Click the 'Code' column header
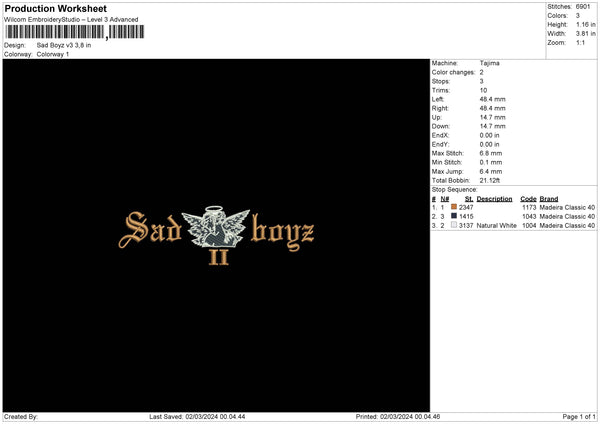The height and width of the screenshot is (424, 600). coord(528,199)
